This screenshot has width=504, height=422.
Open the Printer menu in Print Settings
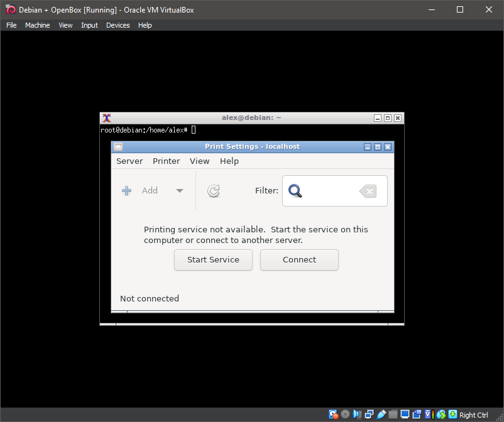pyautogui.click(x=166, y=161)
